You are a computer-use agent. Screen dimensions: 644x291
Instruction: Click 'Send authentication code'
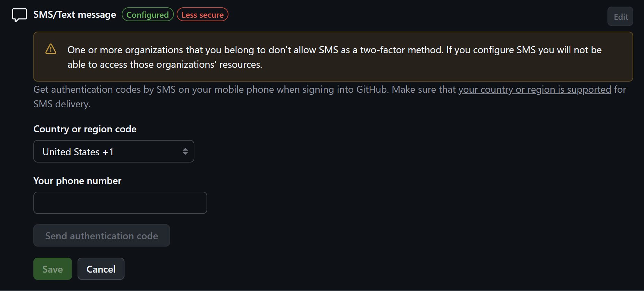coord(101,235)
